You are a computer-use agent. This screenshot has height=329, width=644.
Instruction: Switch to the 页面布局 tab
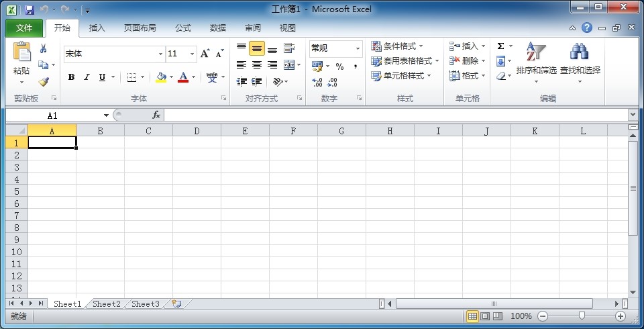pos(140,28)
